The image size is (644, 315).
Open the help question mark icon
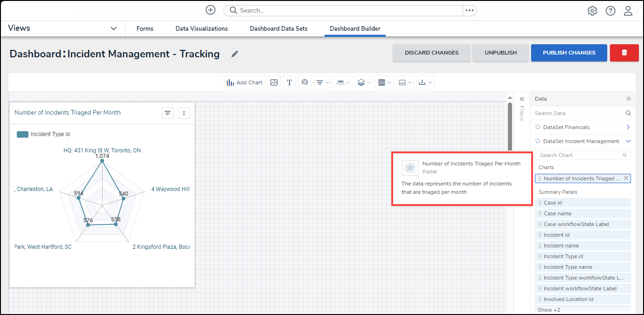point(610,11)
